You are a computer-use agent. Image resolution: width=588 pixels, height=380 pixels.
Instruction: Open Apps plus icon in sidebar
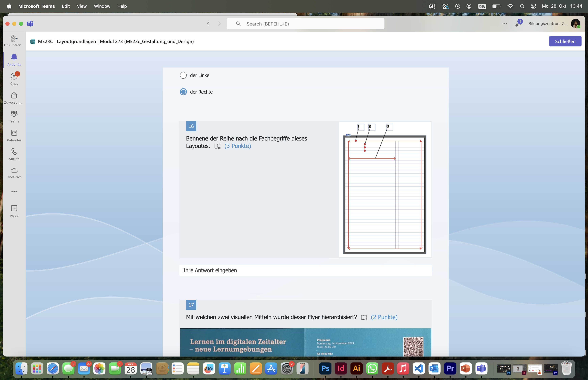pos(14,211)
